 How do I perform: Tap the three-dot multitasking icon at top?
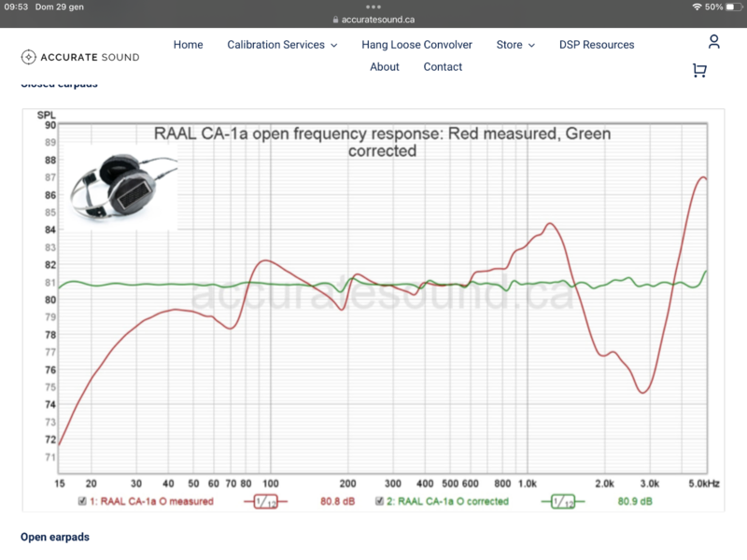(x=373, y=6)
